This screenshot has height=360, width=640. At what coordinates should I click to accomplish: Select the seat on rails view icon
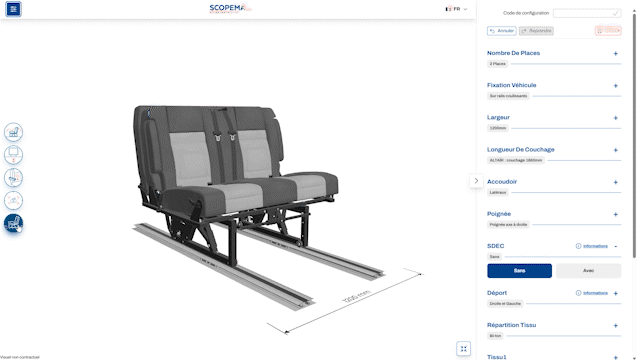pyautogui.click(x=13, y=223)
